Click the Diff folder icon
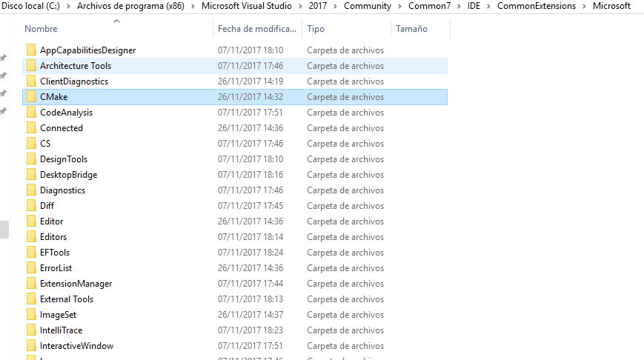644x360 pixels. point(31,206)
